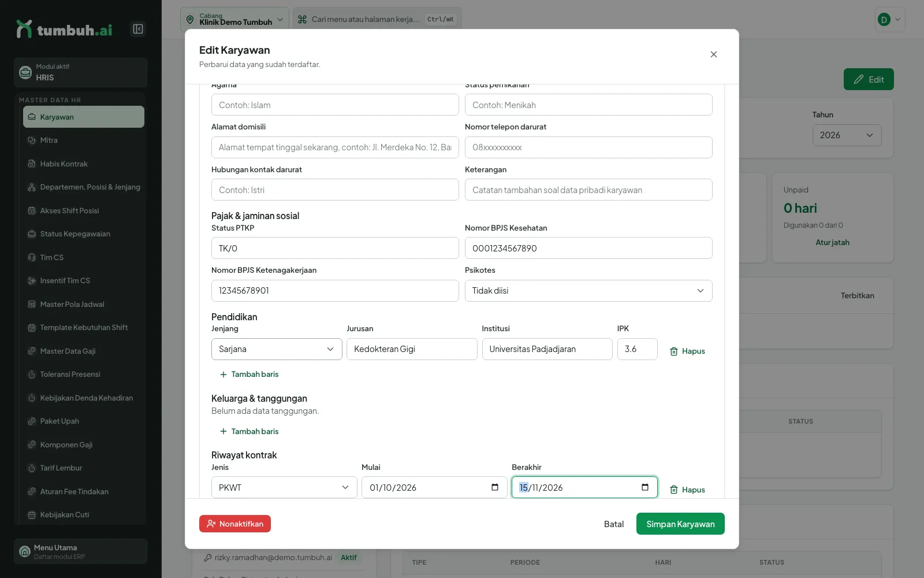Click the command search icon

302,19
